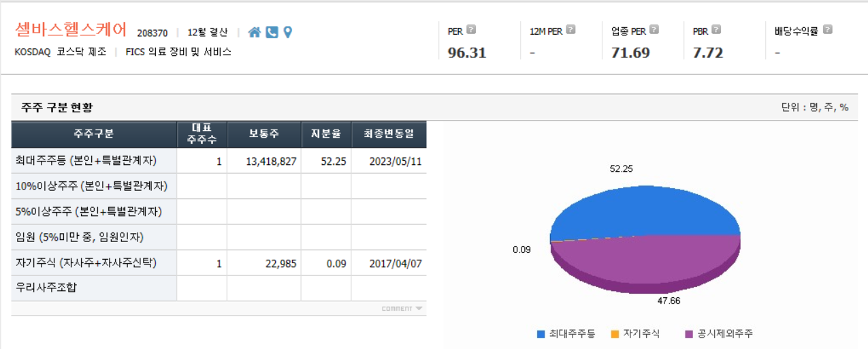Click the 셀바스헬스케어 company name
868x349 pixels.
click(x=71, y=30)
